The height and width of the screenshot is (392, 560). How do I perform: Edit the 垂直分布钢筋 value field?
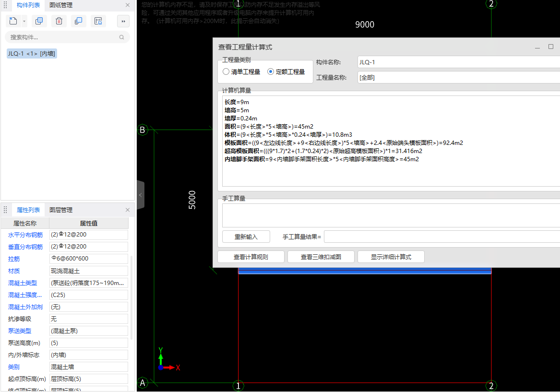point(89,247)
